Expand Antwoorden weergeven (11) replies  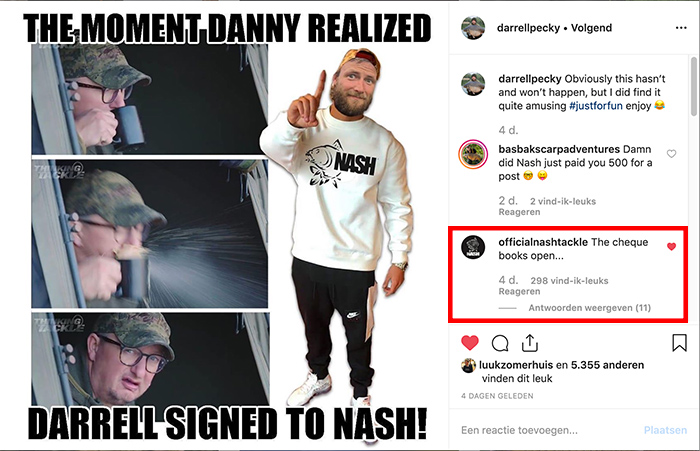(x=589, y=308)
